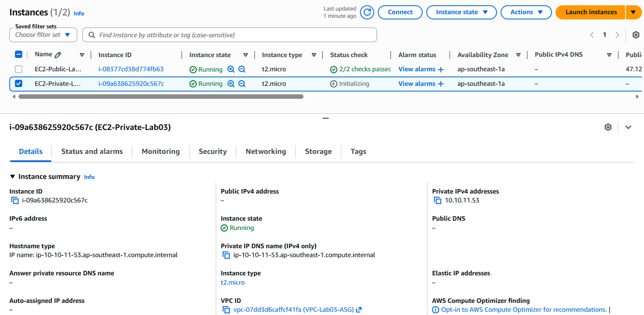Open Info link beside Instance summary
Image resolution: width=644 pixels, height=315 pixels.
tap(89, 177)
